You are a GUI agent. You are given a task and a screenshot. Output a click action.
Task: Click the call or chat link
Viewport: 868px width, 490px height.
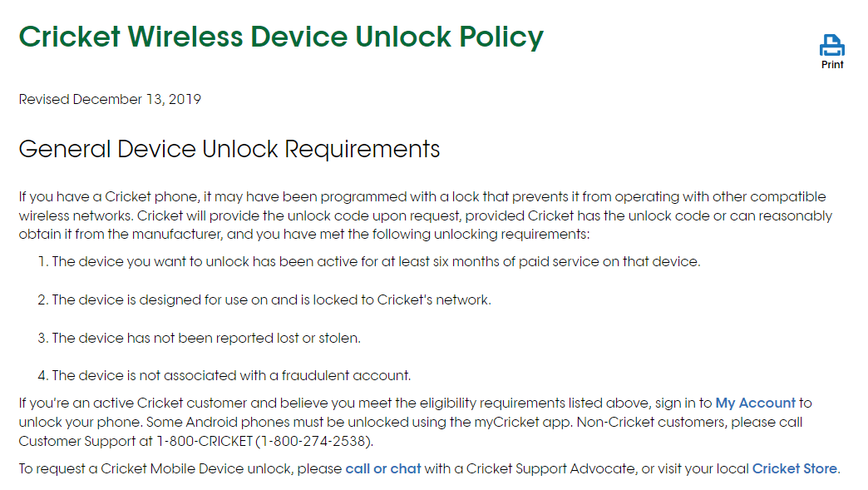tap(382, 468)
